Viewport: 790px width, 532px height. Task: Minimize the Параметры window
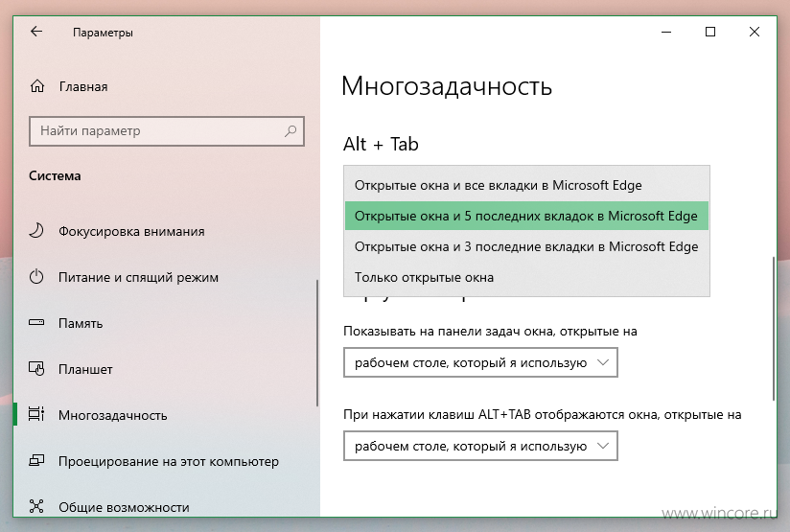(666, 32)
